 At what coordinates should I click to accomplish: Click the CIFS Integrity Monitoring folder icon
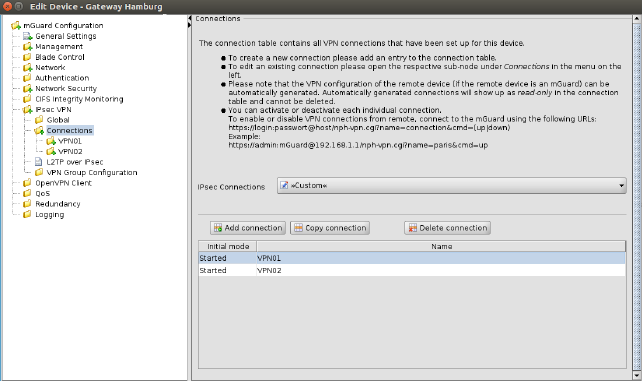(x=27, y=99)
